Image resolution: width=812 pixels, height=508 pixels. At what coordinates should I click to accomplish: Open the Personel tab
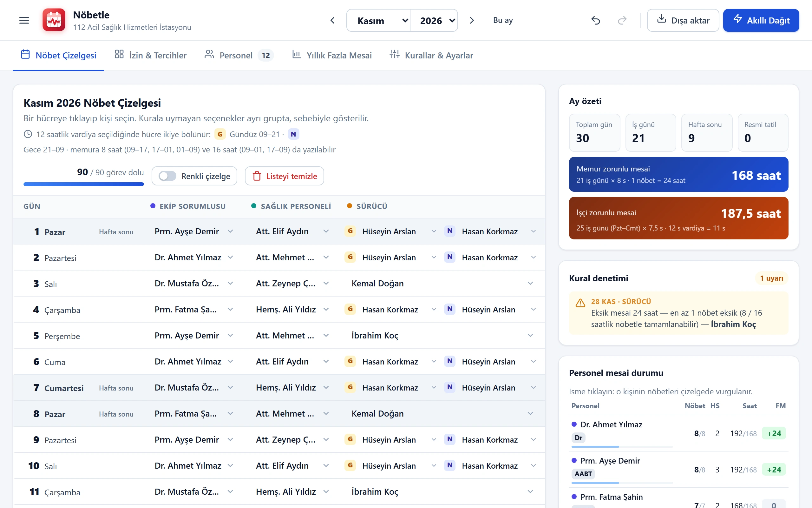click(x=239, y=55)
